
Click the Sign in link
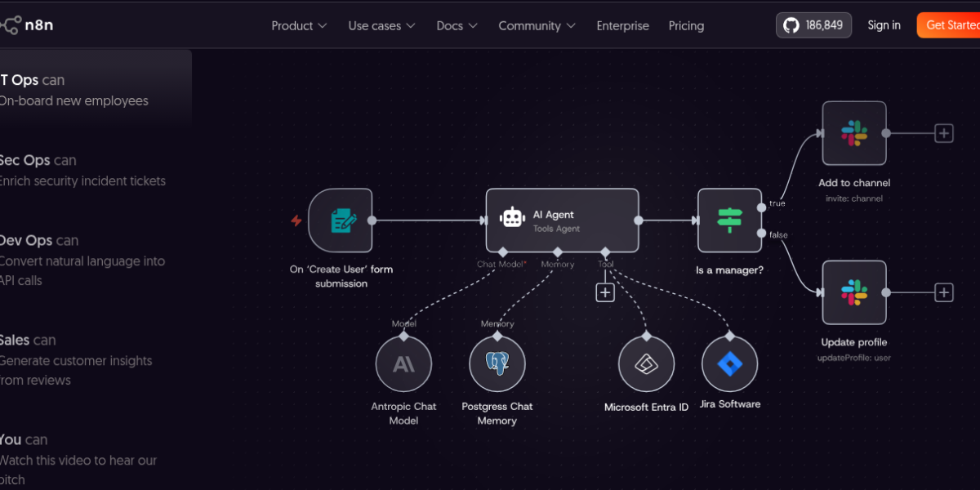pyautogui.click(x=884, y=25)
